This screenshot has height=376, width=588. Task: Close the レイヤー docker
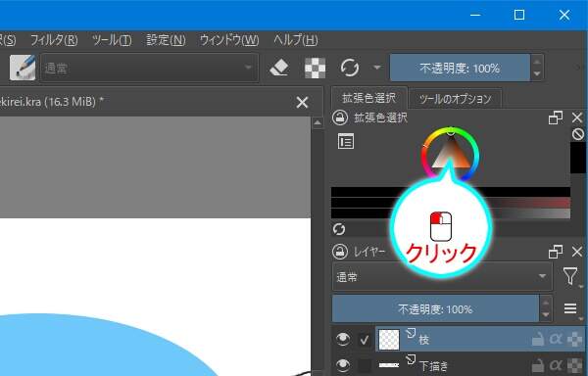click(x=577, y=252)
